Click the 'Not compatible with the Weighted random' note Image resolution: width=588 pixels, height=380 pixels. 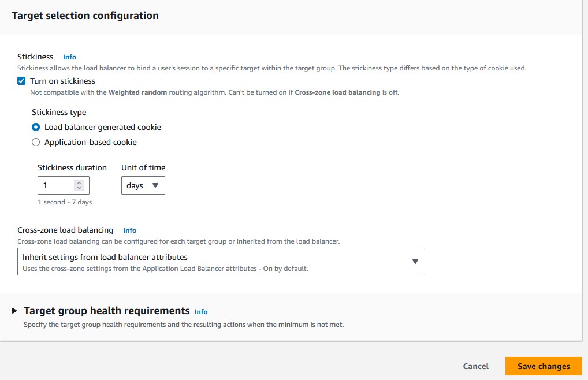coord(214,92)
